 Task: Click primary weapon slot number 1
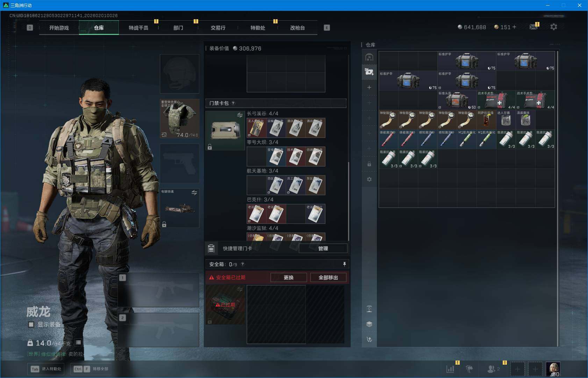[x=158, y=290]
